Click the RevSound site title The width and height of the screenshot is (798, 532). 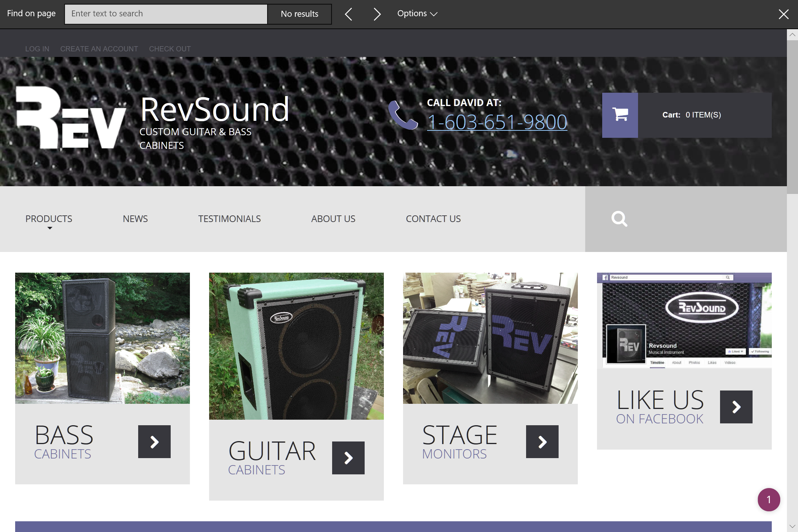coord(215,109)
